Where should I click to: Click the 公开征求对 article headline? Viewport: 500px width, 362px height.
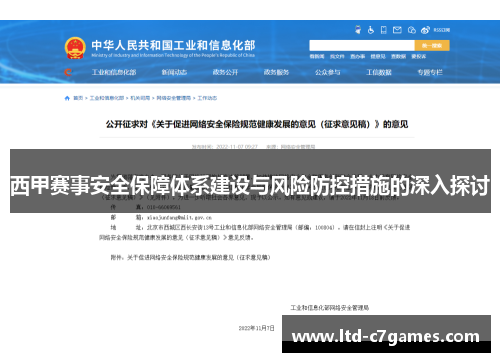pyautogui.click(x=257, y=124)
